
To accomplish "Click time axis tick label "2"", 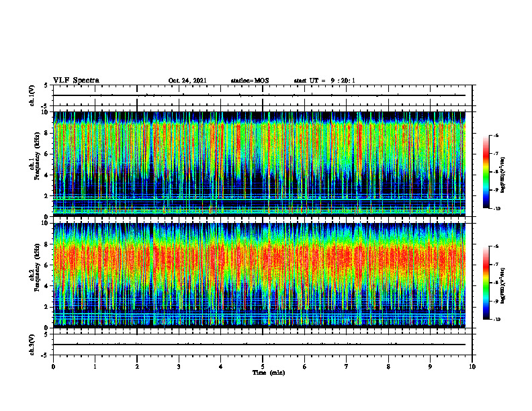I will 137,367.
